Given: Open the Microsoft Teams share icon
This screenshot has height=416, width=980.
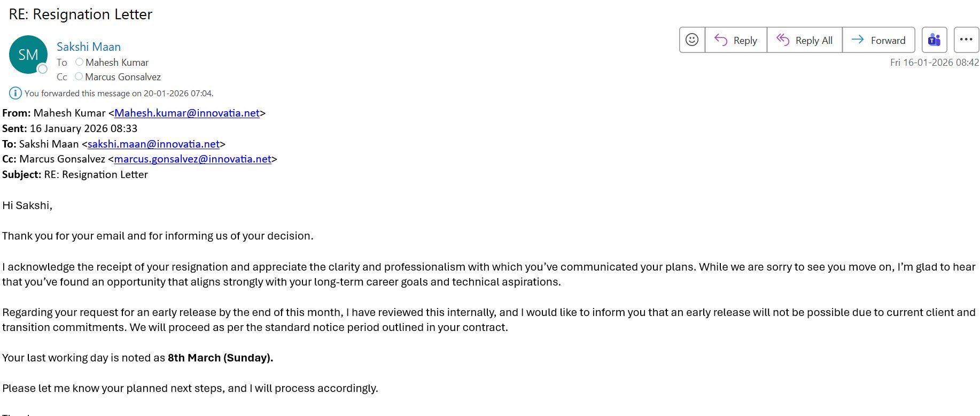Looking at the screenshot, I should point(934,40).
